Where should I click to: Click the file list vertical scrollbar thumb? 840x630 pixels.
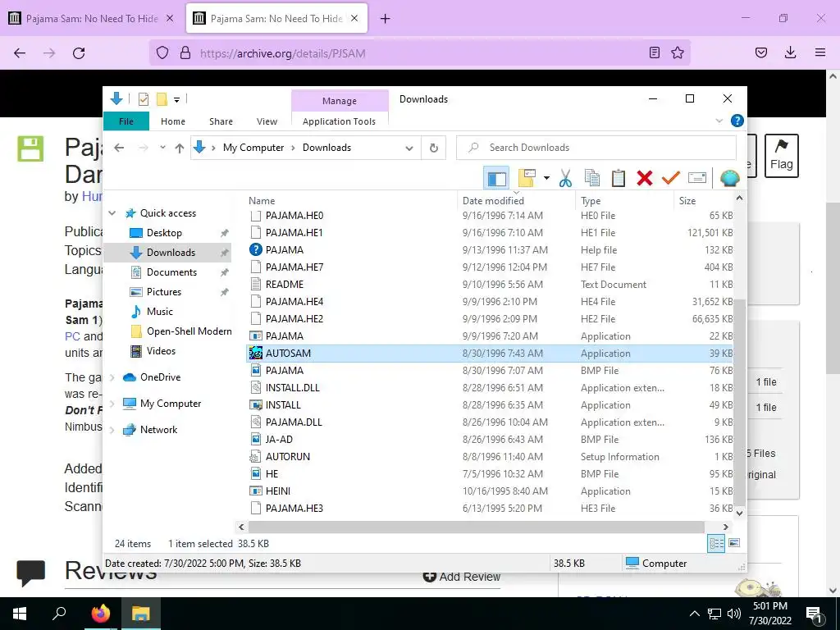[x=739, y=402]
